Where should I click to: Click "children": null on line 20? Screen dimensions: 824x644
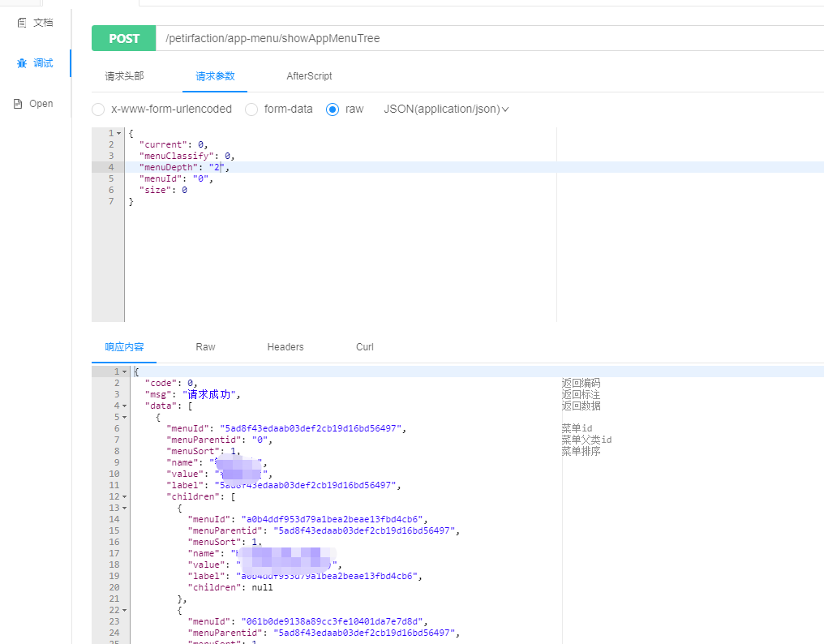pos(230,588)
